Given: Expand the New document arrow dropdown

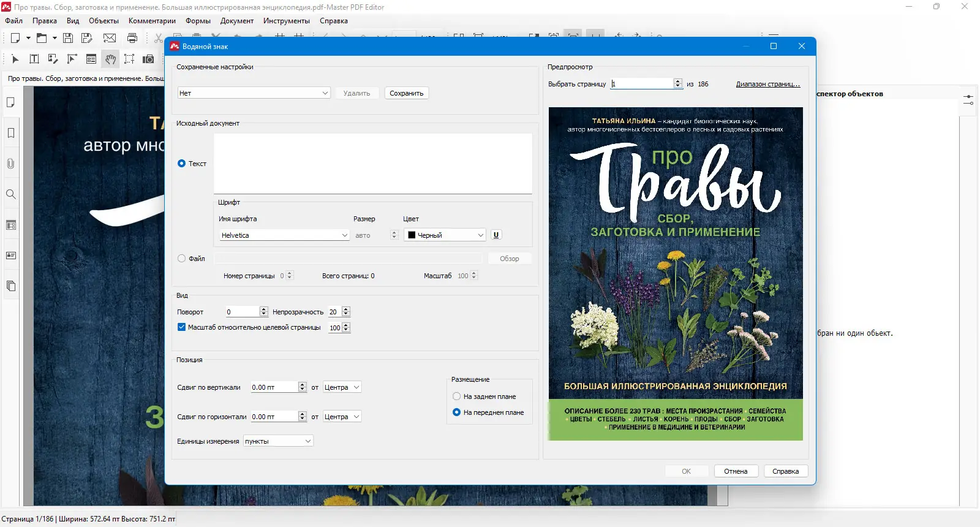Looking at the screenshot, I should (28, 38).
